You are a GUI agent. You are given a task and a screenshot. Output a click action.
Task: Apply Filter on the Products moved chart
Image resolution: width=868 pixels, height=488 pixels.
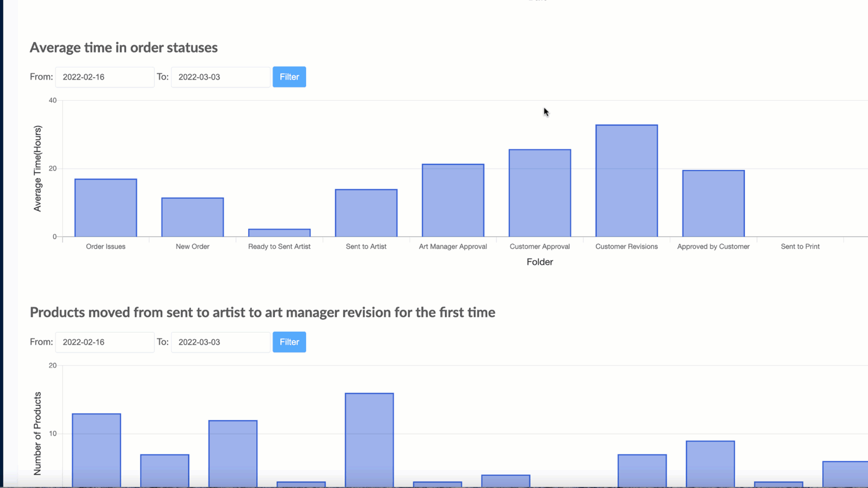[289, 342]
